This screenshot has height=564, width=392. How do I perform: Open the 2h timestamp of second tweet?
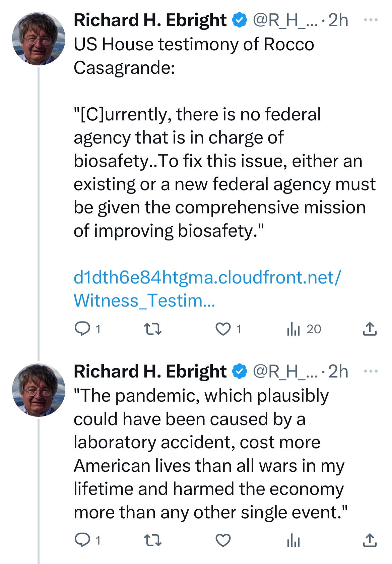338,371
